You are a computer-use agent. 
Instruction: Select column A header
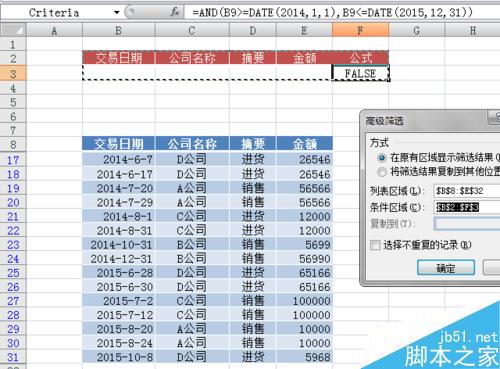(x=54, y=31)
